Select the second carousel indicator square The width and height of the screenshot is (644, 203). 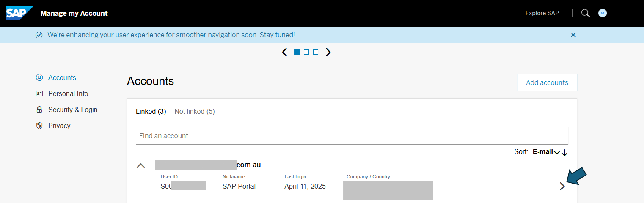pyautogui.click(x=306, y=52)
